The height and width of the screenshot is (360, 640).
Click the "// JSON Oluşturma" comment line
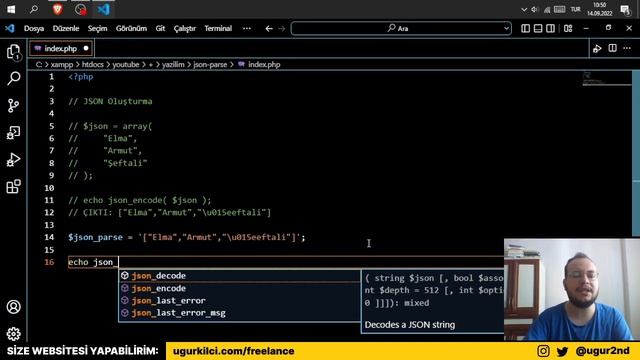(110, 101)
